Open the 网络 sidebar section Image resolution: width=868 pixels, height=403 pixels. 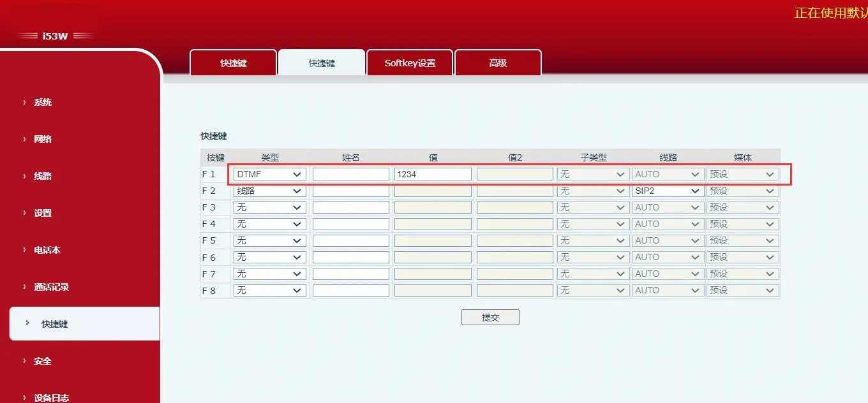point(43,139)
